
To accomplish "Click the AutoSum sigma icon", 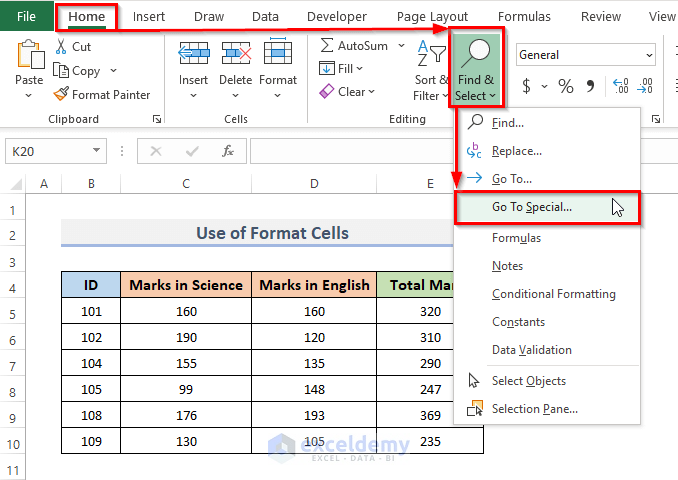I will (327, 46).
